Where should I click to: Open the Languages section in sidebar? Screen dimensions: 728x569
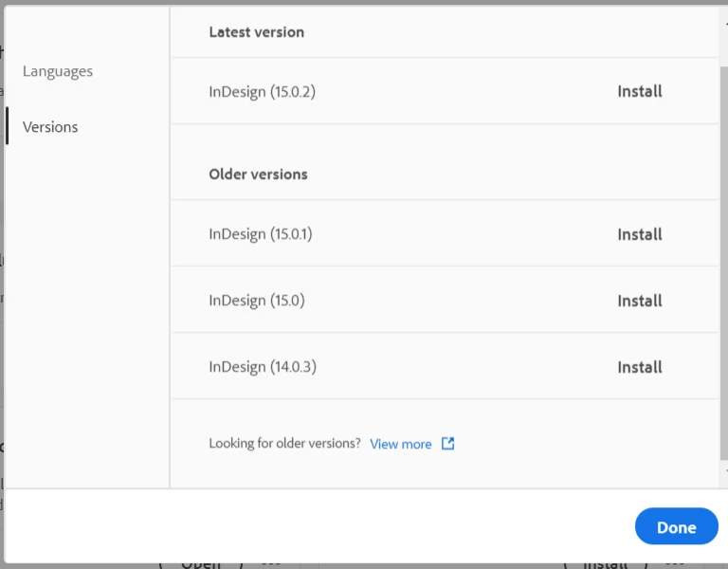pyautogui.click(x=58, y=71)
